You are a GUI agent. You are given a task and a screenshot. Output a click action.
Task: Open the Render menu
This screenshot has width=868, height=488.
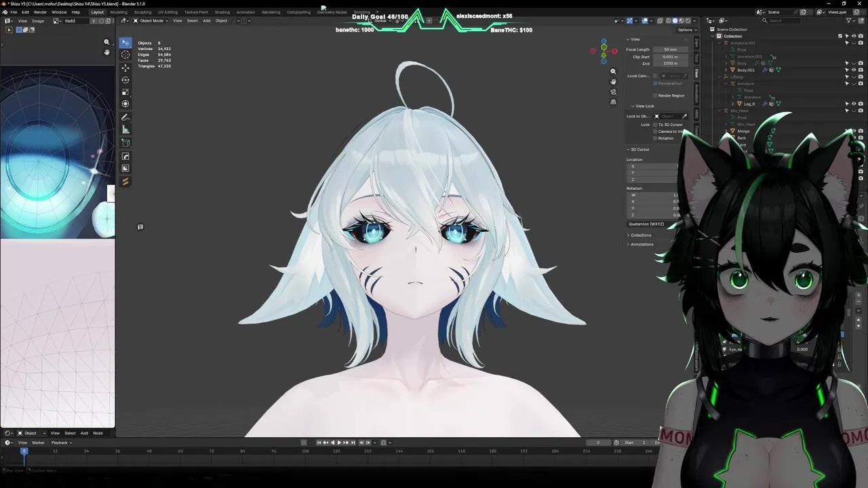40,12
